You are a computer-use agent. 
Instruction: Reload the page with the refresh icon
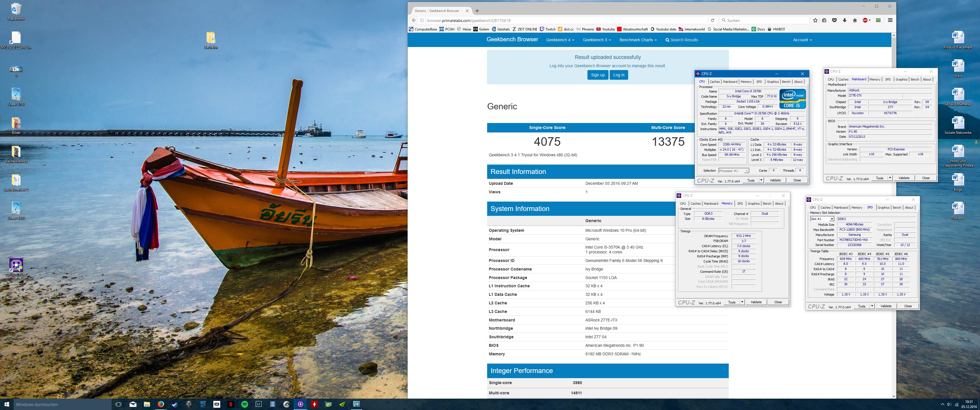pos(712,20)
